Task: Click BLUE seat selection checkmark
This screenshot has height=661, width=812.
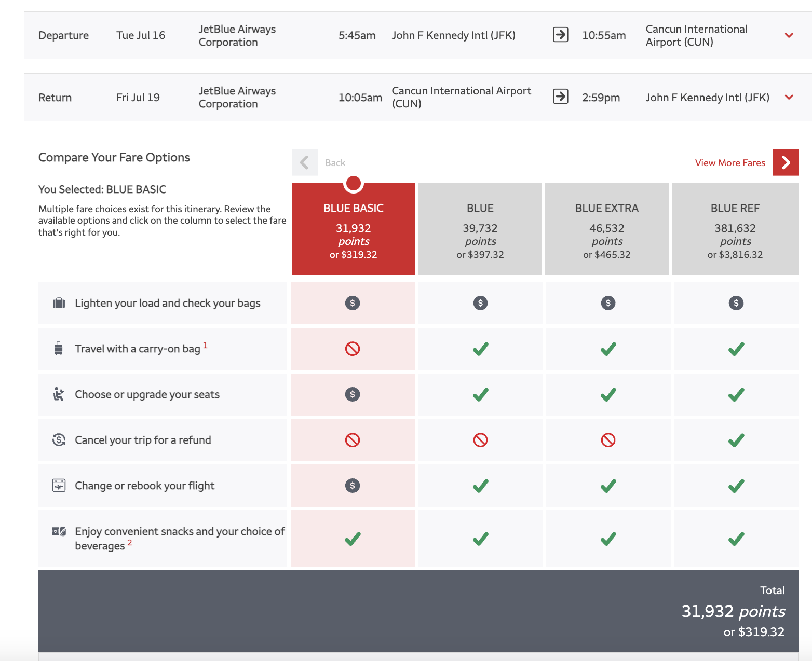Action: pos(480,394)
